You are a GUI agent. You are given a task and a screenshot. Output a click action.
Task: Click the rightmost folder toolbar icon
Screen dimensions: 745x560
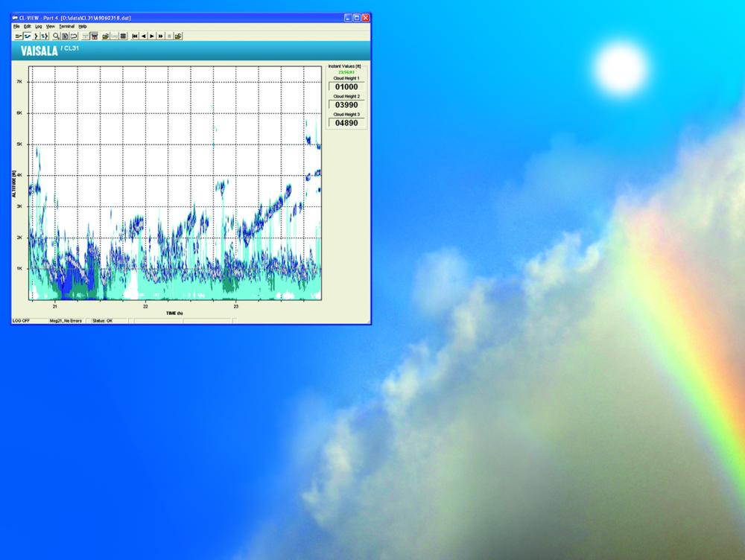(178, 36)
